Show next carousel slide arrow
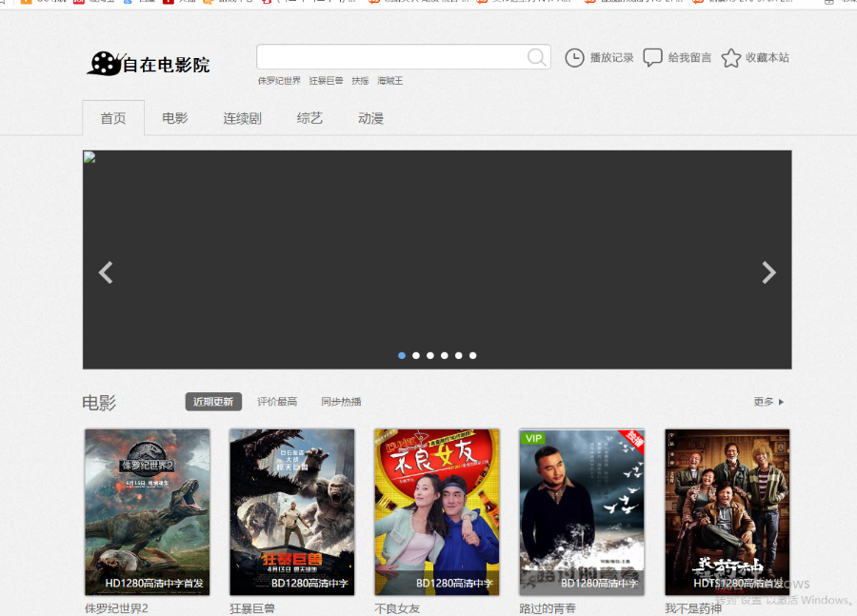857x616 pixels. coord(768,272)
